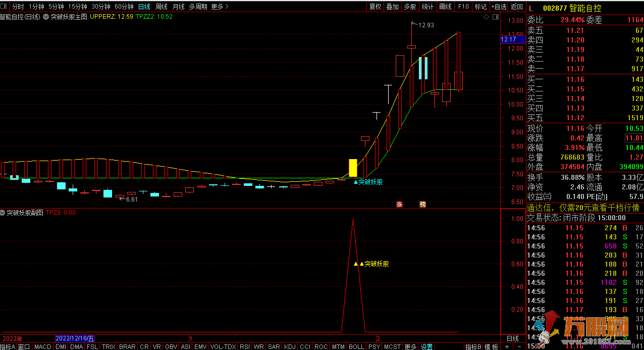This screenshot has height=350, width=644.
Task: Add stock via +自选
Action: point(498,7)
